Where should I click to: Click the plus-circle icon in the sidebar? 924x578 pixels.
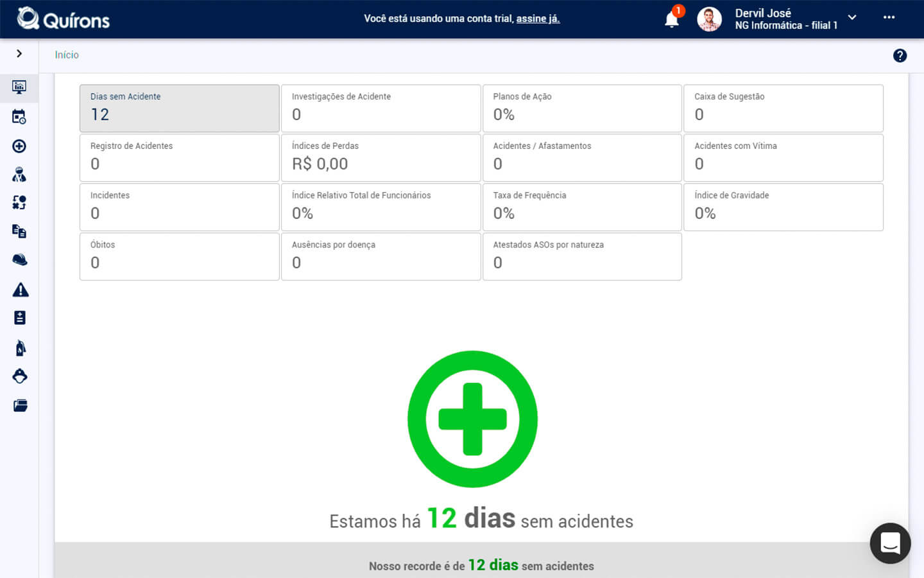(x=19, y=146)
